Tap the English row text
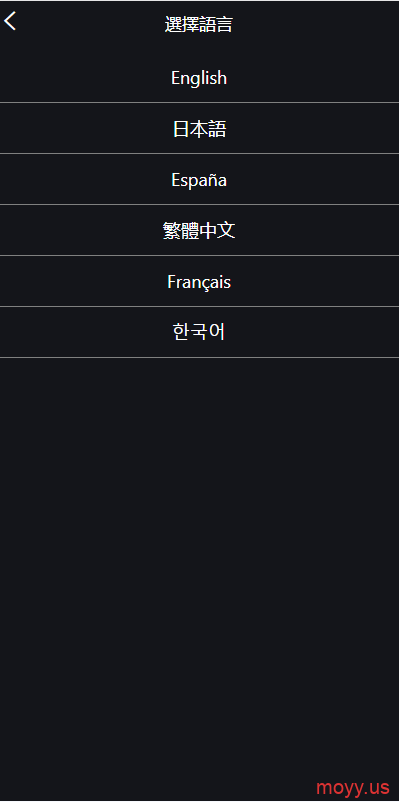399x802 pixels. pyautogui.click(x=199, y=78)
